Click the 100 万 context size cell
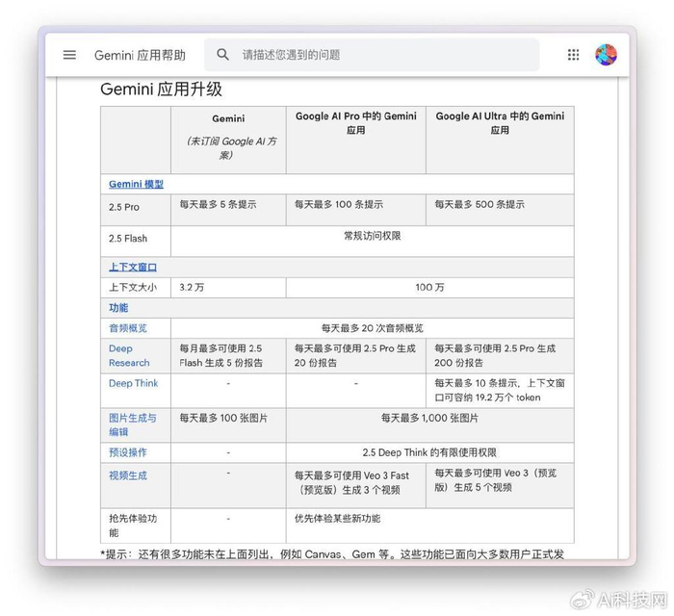The width and height of the screenshot is (674, 616). tap(429, 288)
